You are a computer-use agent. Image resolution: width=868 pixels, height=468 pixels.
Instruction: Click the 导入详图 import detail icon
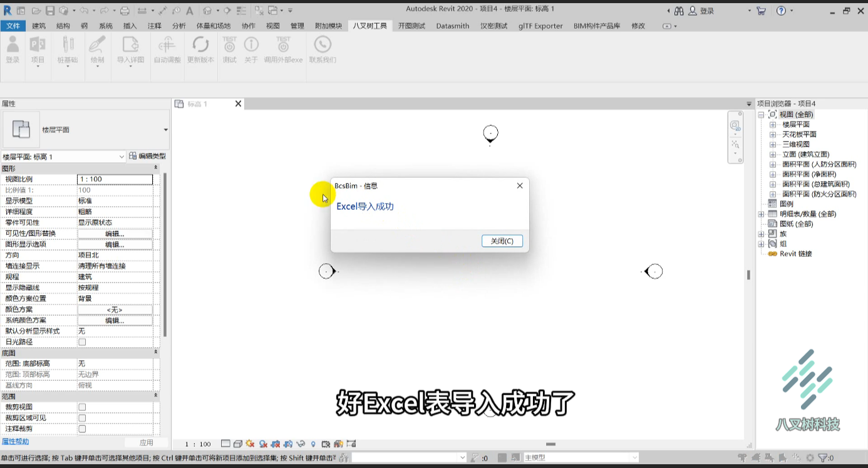130,50
